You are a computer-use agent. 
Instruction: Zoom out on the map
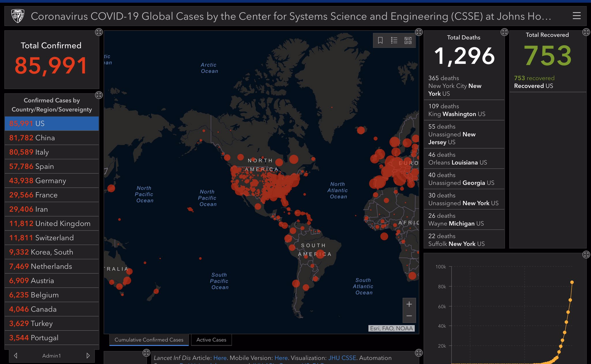409,316
